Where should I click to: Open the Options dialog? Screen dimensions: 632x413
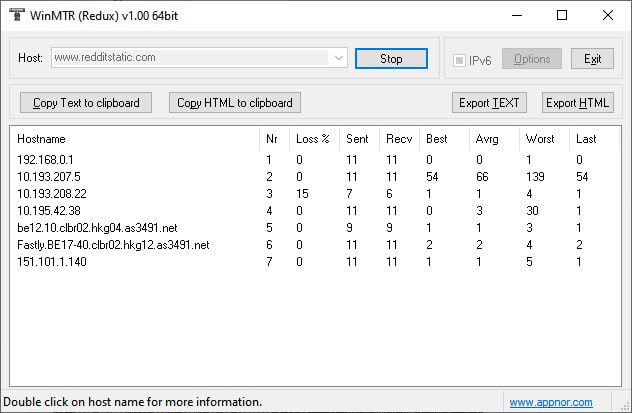click(531, 59)
